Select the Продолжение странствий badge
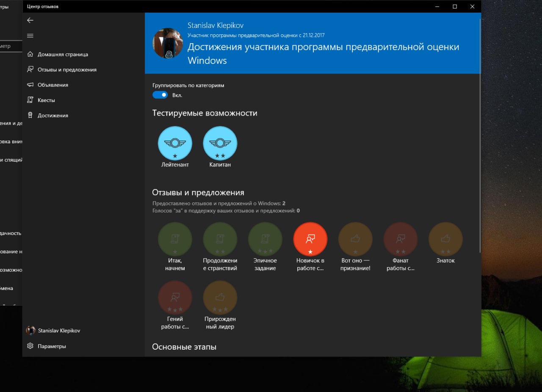Screen dimensions: 542x392 220,247
